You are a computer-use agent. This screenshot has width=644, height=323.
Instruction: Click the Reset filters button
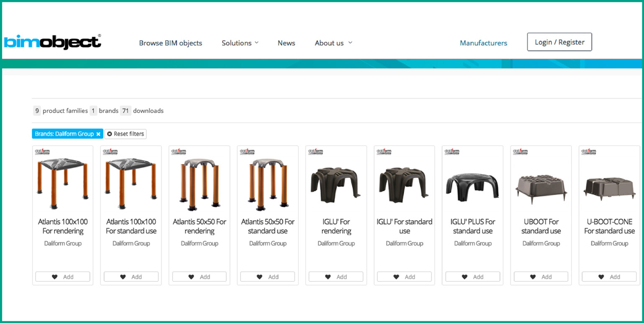126,134
